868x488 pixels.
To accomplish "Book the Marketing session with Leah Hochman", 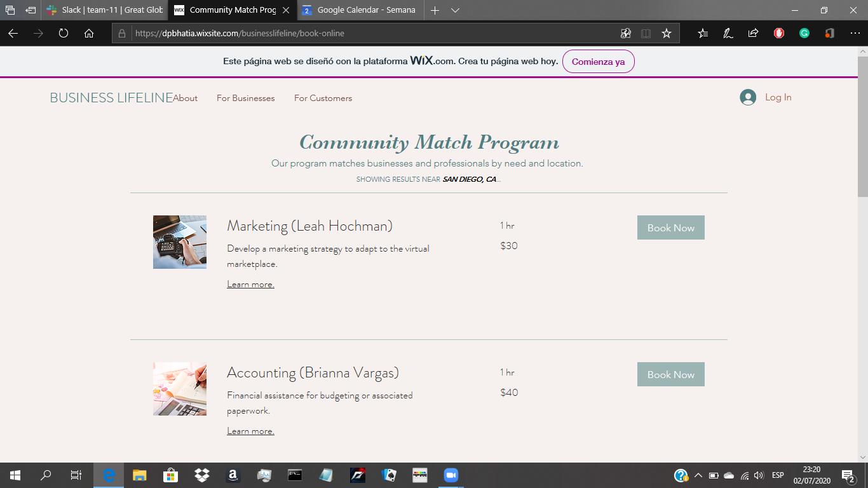I will pos(671,227).
